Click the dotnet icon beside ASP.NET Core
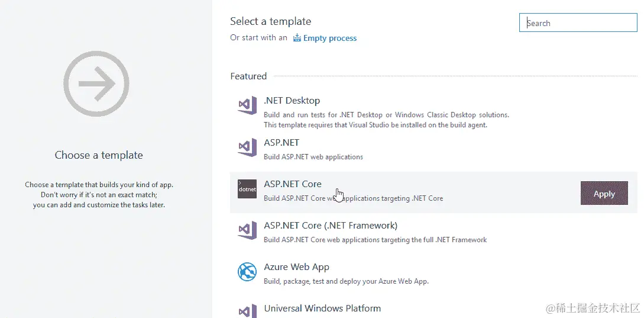This screenshot has width=644, height=318. pos(247,189)
